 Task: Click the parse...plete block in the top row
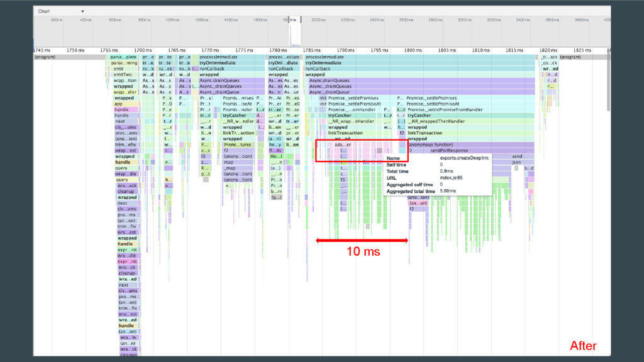(125, 57)
